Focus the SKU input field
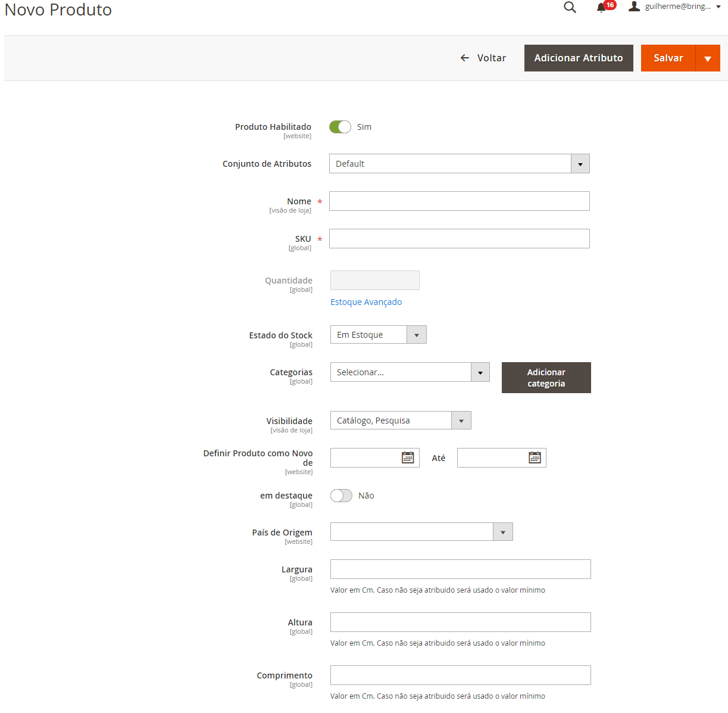The image size is (728, 713). tap(460, 239)
